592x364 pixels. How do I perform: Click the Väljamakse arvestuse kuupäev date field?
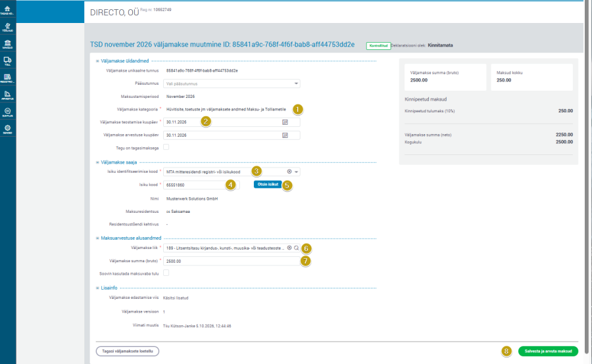click(x=232, y=135)
